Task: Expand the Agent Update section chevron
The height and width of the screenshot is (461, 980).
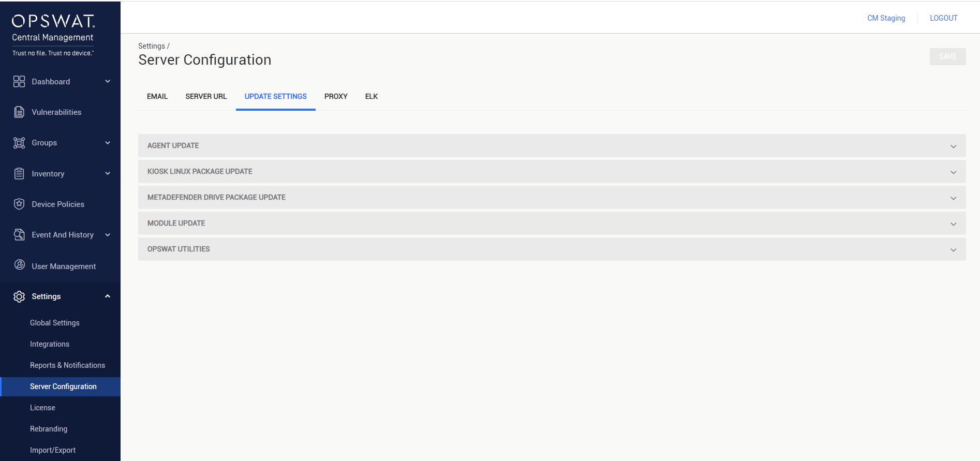Action: [x=953, y=146]
